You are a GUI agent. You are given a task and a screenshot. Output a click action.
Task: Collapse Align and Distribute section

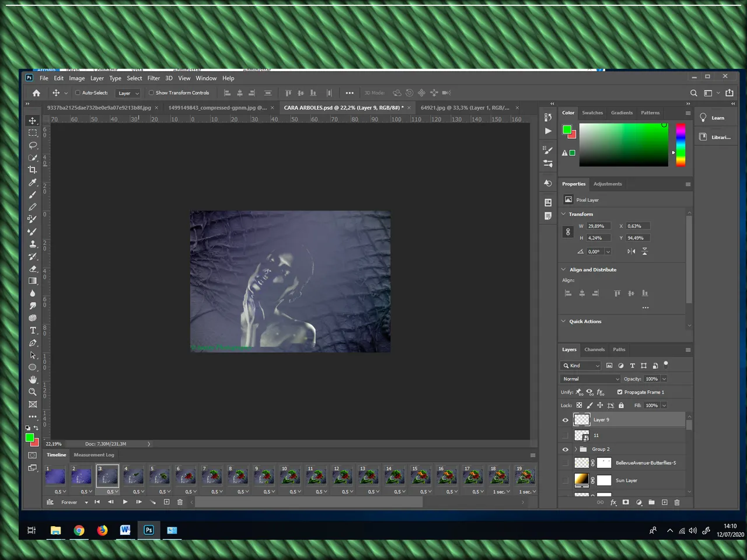pos(564,269)
